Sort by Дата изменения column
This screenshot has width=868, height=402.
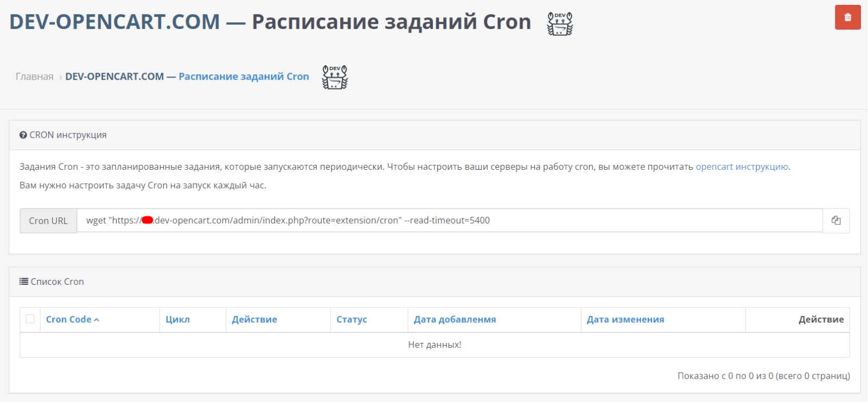click(626, 320)
